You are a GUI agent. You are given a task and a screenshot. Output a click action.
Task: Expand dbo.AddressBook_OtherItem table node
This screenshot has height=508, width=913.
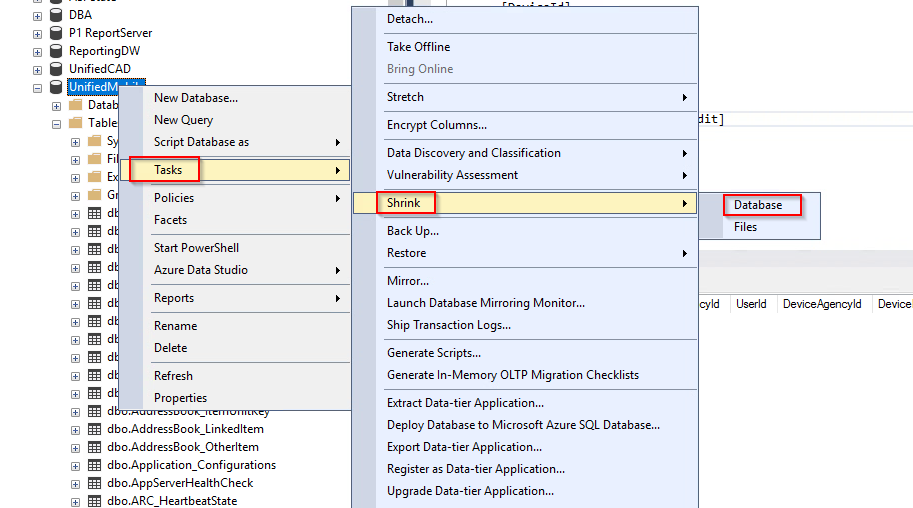[75, 449]
